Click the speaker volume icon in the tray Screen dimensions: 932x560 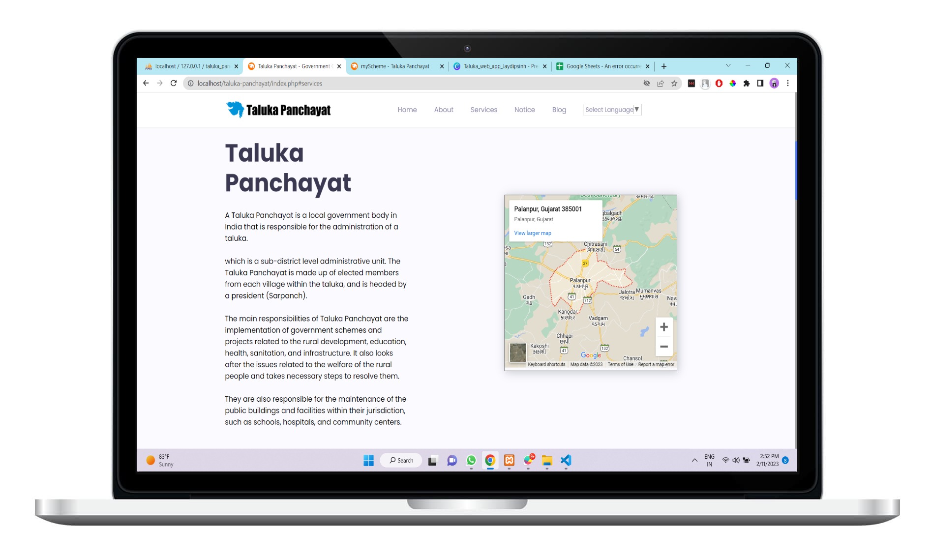pos(736,461)
